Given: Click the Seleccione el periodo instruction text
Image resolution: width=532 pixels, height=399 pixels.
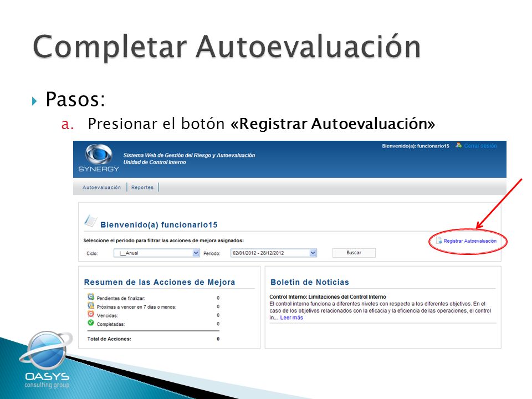Looking at the screenshot, I should tap(163, 241).
